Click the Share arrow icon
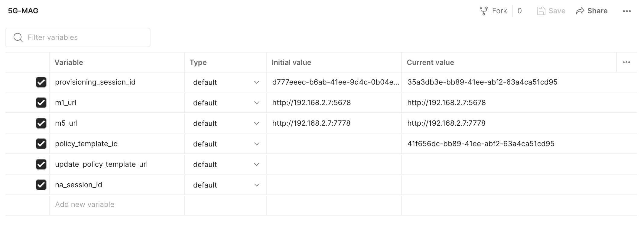Image resolution: width=644 pixels, height=238 pixels. click(580, 11)
